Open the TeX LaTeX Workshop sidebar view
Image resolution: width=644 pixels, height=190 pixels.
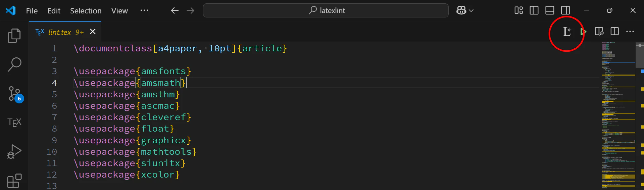14,122
